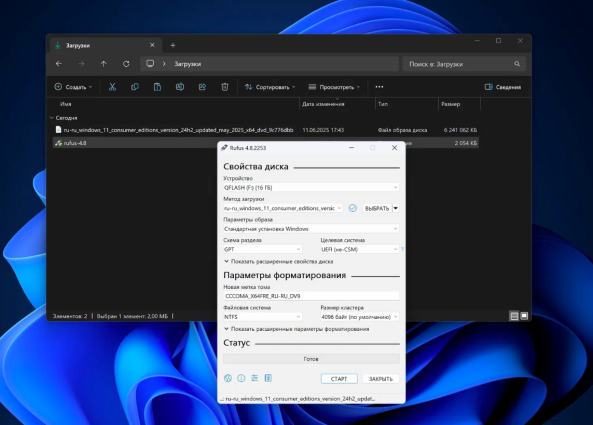Open Rufus settings sliders icon
The image size is (593, 425).
point(255,378)
